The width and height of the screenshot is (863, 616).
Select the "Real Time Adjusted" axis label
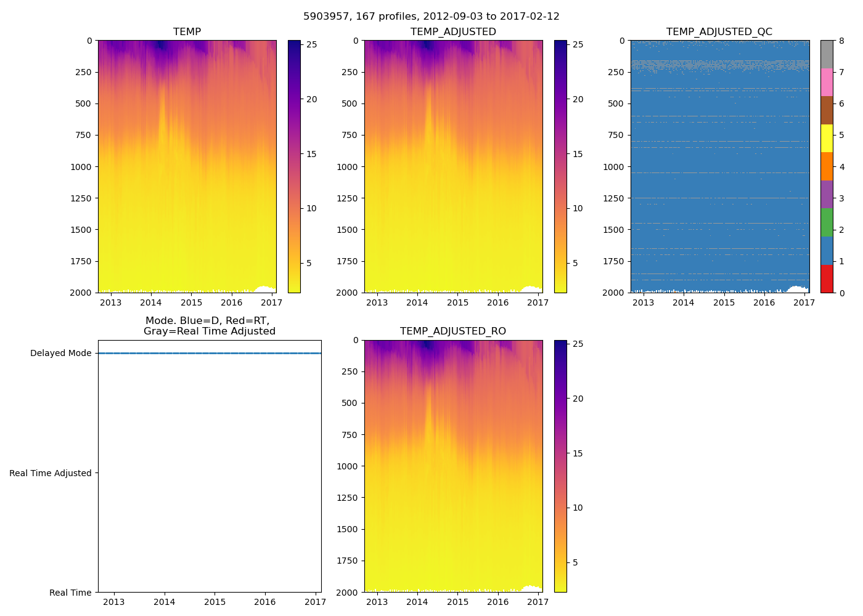tap(50, 473)
